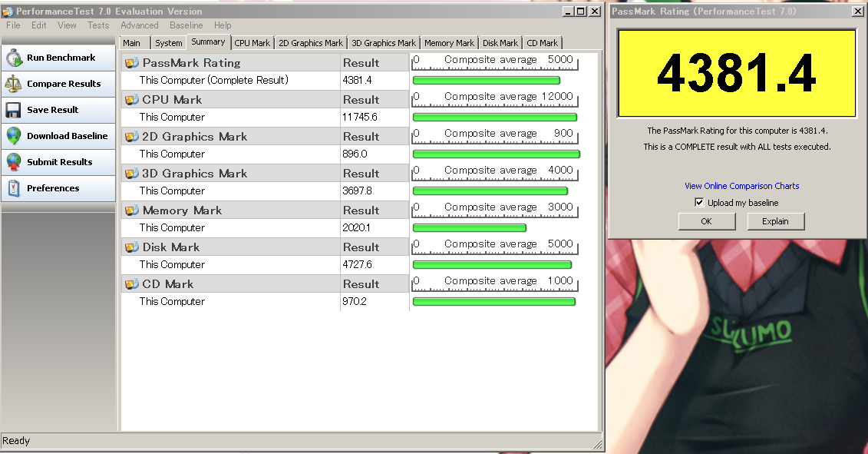Click the Ready status bar text
This screenshot has width=868, height=454.
(16, 441)
